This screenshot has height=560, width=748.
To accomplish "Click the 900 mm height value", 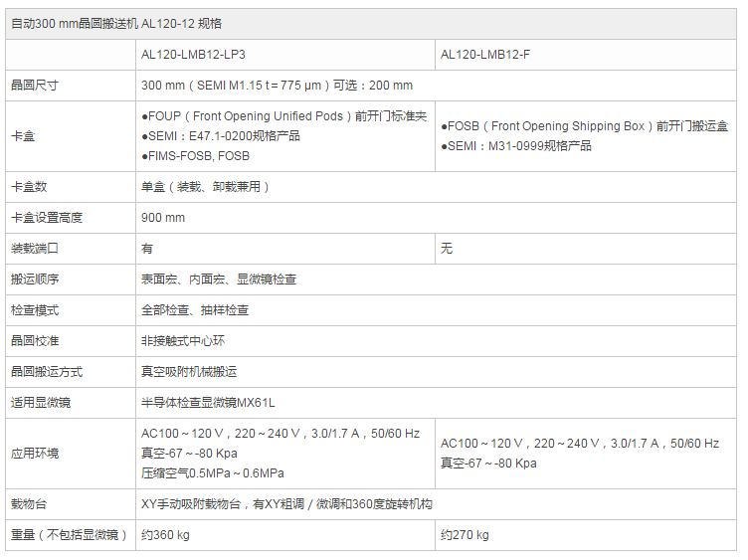I will click(163, 218).
